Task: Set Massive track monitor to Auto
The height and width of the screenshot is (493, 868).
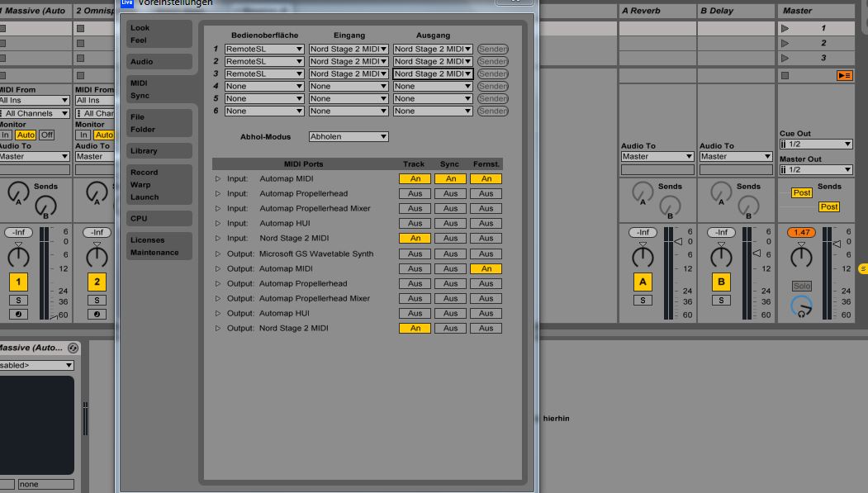Action: (26, 135)
